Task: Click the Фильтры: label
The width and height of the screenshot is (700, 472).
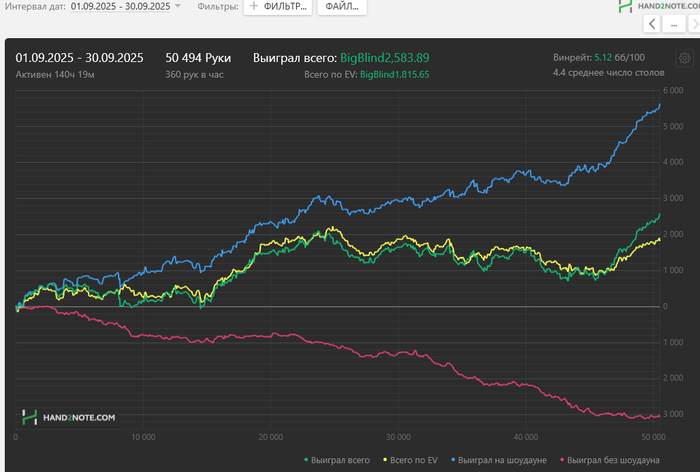Action: click(218, 7)
